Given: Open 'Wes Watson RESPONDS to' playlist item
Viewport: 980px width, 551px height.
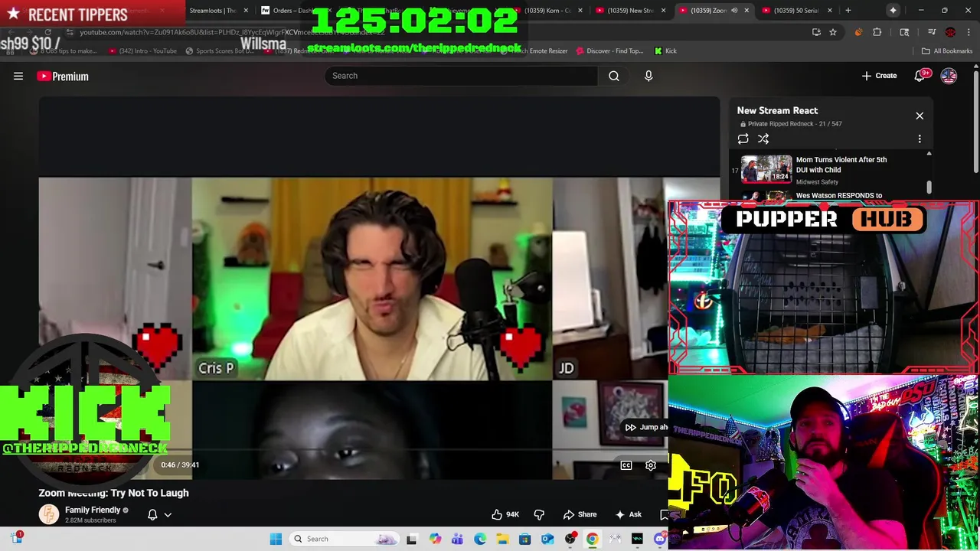Looking at the screenshot, I should pyautogui.click(x=838, y=195).
